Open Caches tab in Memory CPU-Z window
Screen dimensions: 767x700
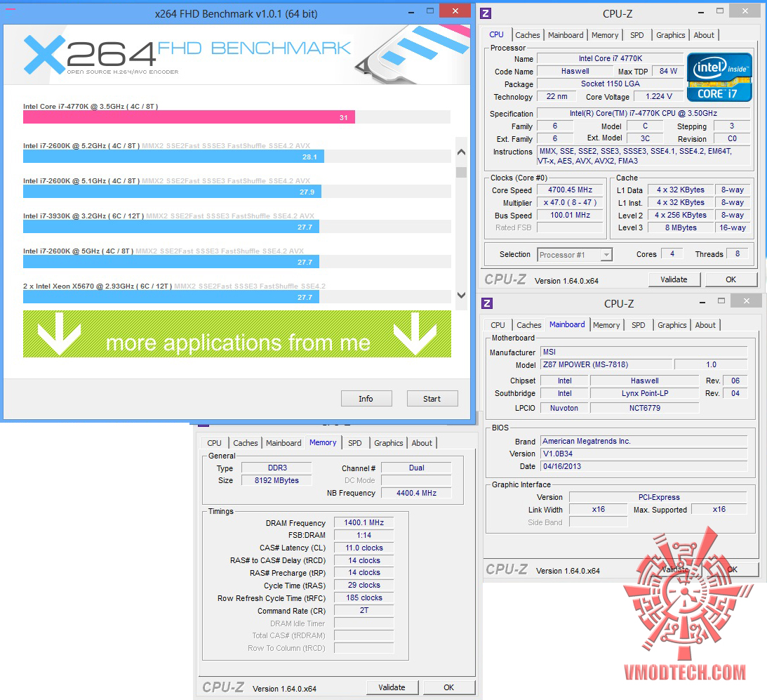(x=245, y=443)
